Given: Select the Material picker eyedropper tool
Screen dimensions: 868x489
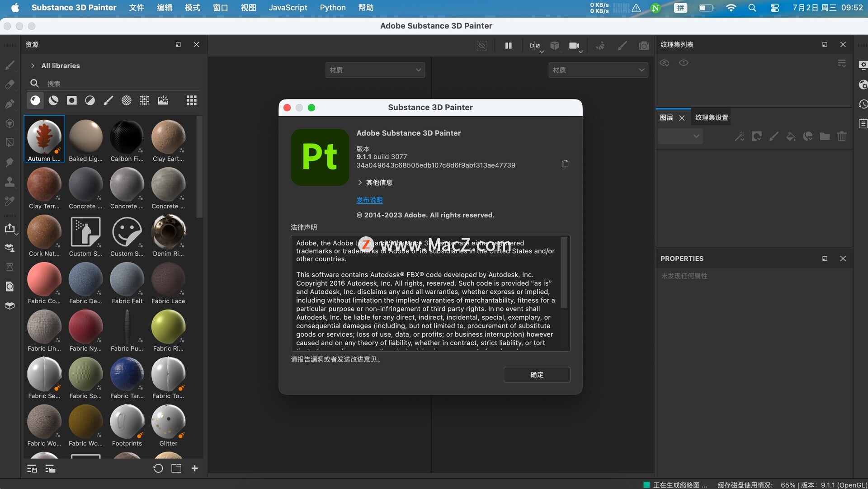Looking at the screenshot, I should click(9, 201).
